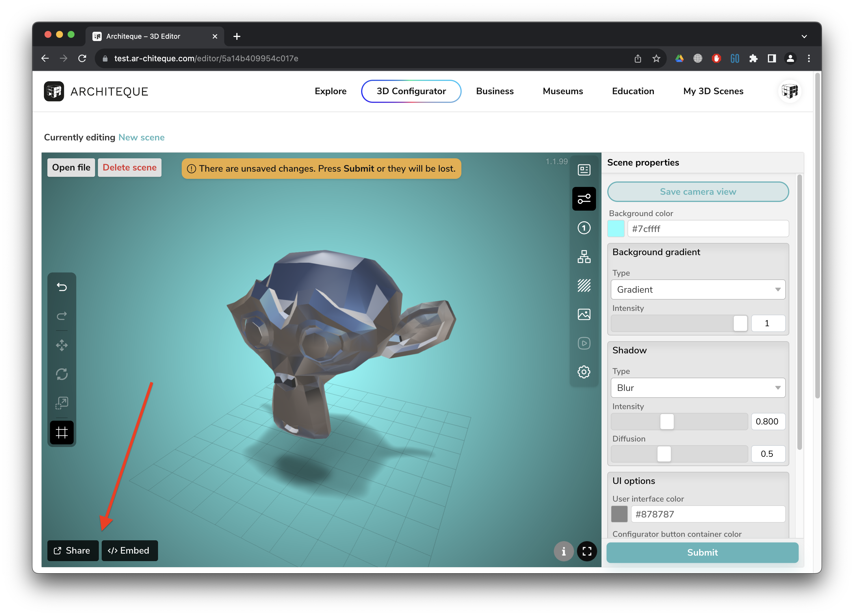Enter fullscreen viewer mode
The width and height of the screenshot is (854, 616).
pos(587,551)
